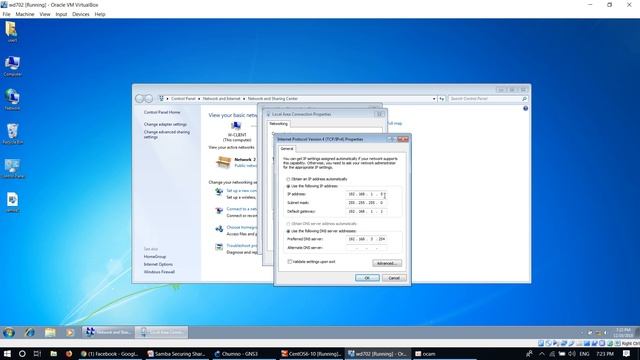The height and width of the screenshot is (360, 640).
Task: Click the Control Panel help icon
Action: click(x=525, y=109)
